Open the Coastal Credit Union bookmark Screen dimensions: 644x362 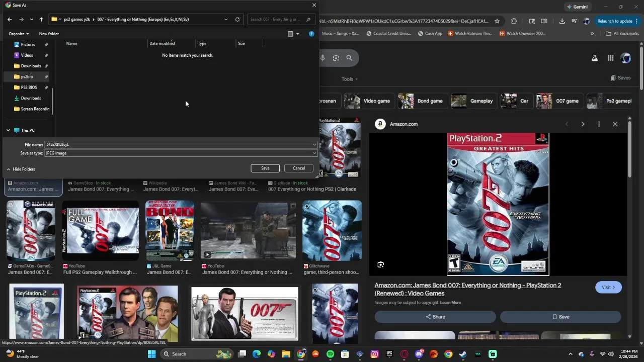pyautogui.click(x=388, y=34)
